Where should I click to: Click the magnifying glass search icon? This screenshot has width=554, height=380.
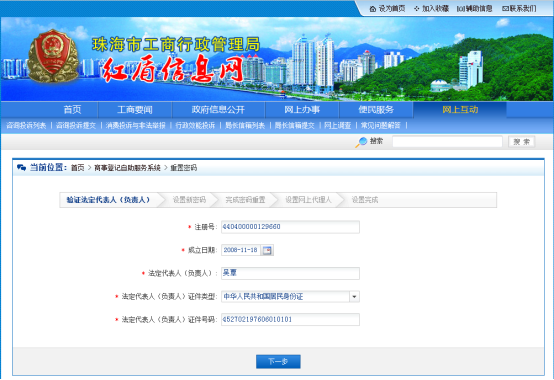pos(361,142)
